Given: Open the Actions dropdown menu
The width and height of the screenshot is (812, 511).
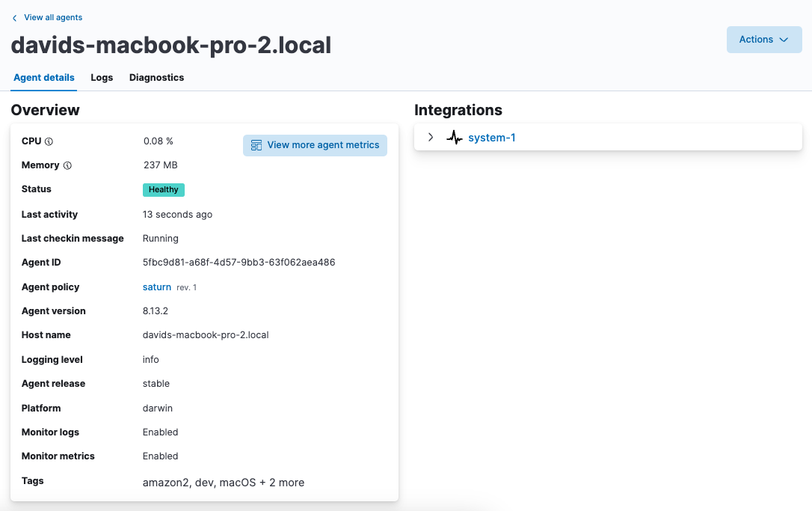Looking at the screenshot, I should [x=763, y=40].
